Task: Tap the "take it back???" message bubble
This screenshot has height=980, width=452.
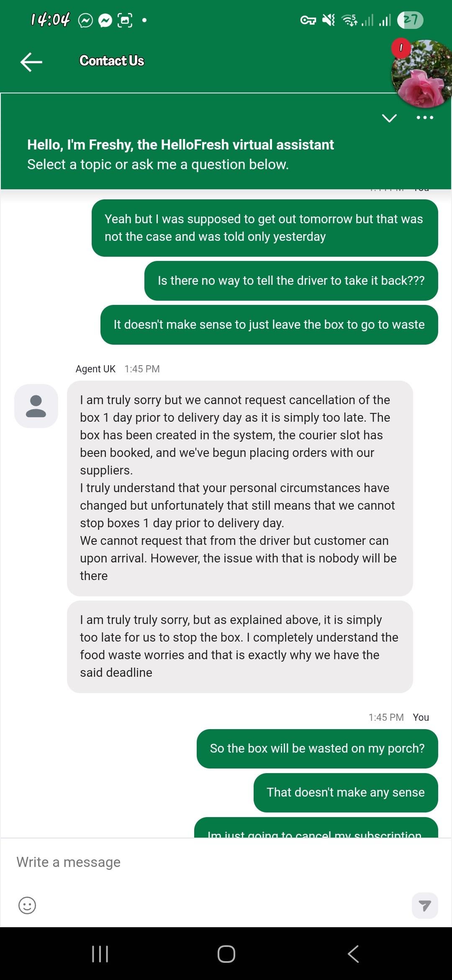Action: click(291, 281)
